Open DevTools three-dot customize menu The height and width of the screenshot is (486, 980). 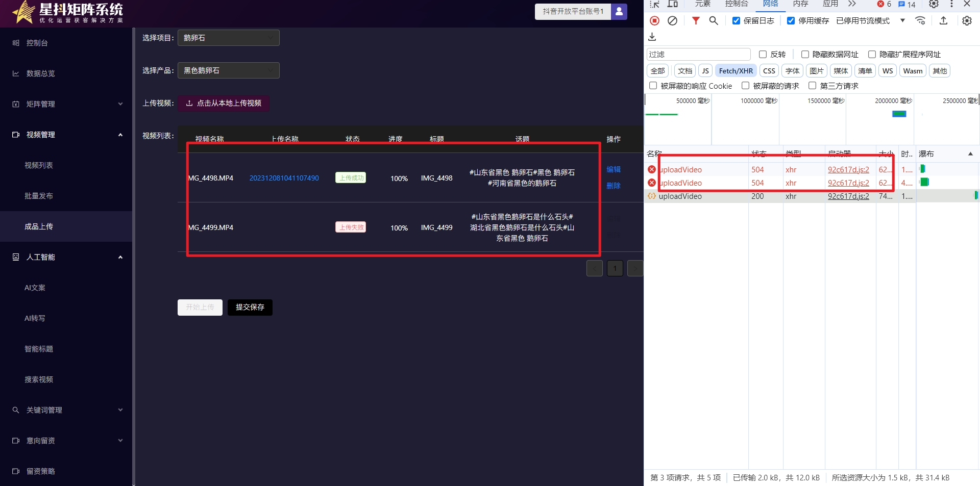[x=951, y=4]
